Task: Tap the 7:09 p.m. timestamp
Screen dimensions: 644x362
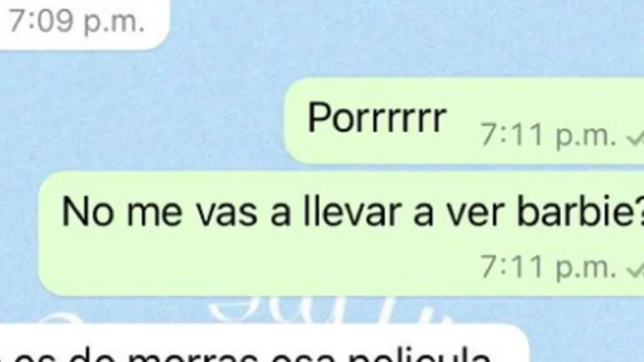Action: point(77,21)
